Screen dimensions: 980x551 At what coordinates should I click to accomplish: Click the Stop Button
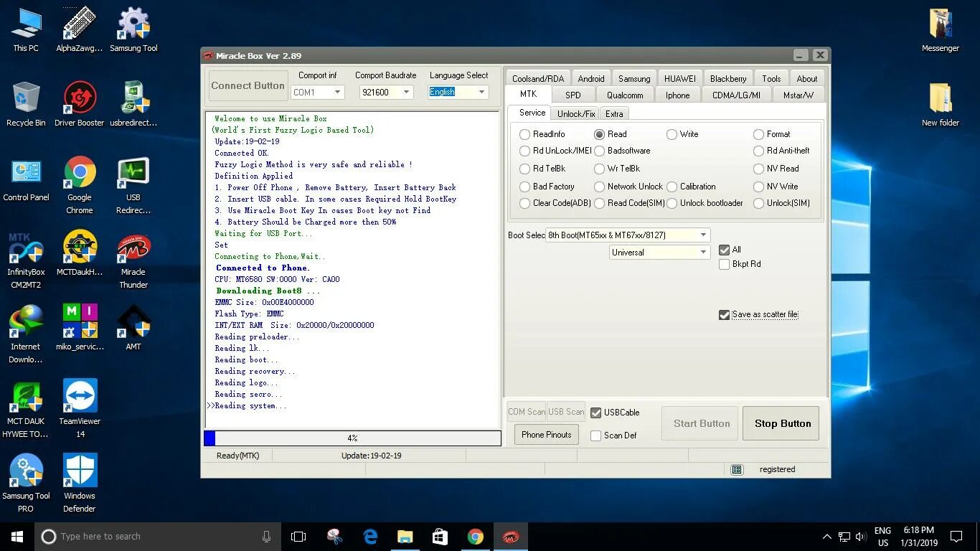[x=783, y=423]
